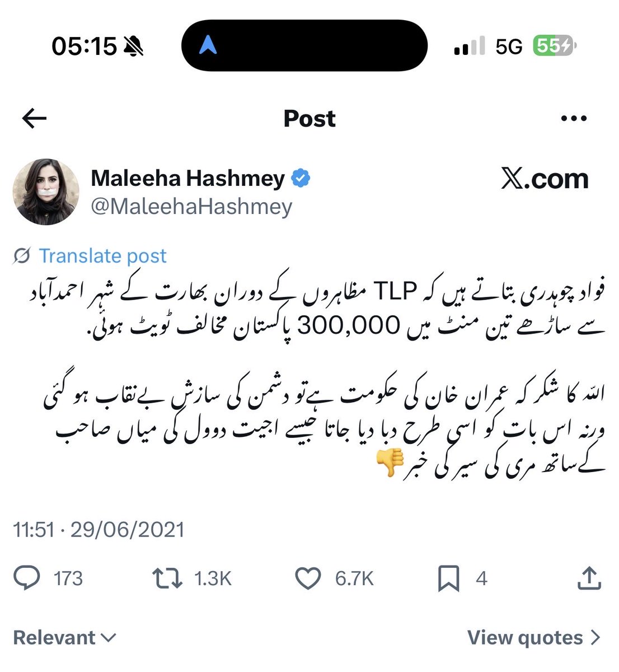Screen dimensions: 619x672
Task: Tap the translate icon beside Translate post
Action: 22,256
